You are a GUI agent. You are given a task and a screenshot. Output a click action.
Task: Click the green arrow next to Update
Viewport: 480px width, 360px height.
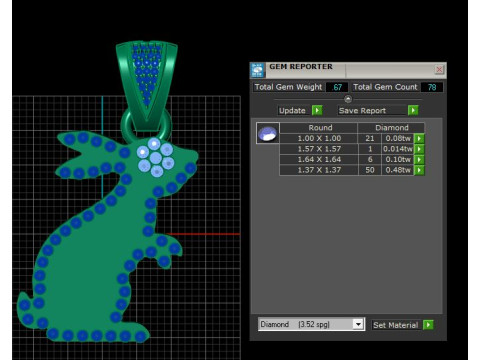(x=317, y=110)
